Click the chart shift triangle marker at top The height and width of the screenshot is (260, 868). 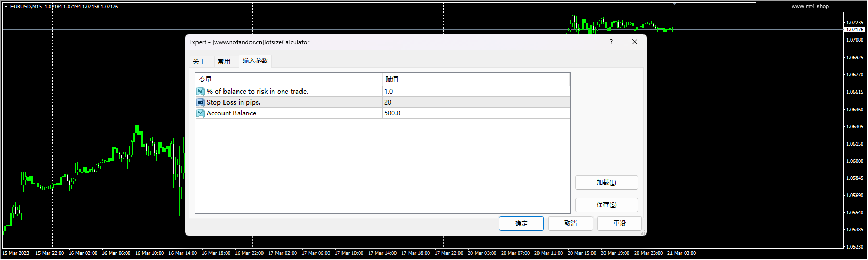click(x=674, y=4)
